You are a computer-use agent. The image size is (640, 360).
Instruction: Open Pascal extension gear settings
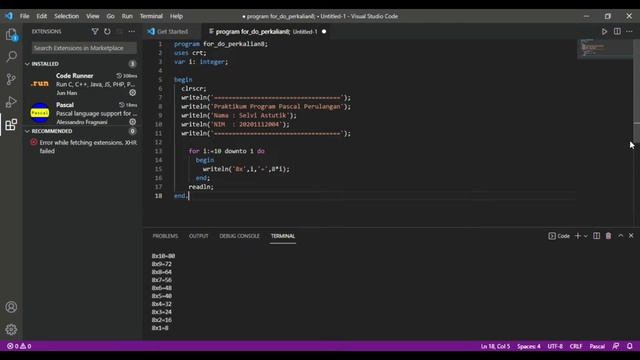[133, 122]
